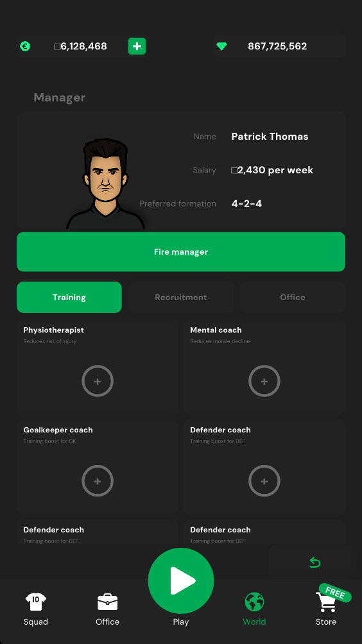Click the Fire manager button

[x=181, y=252]
